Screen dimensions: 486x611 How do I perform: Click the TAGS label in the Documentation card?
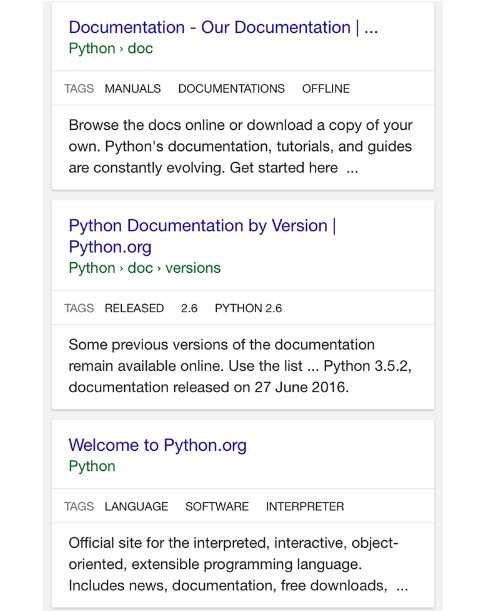coord(79,88)
